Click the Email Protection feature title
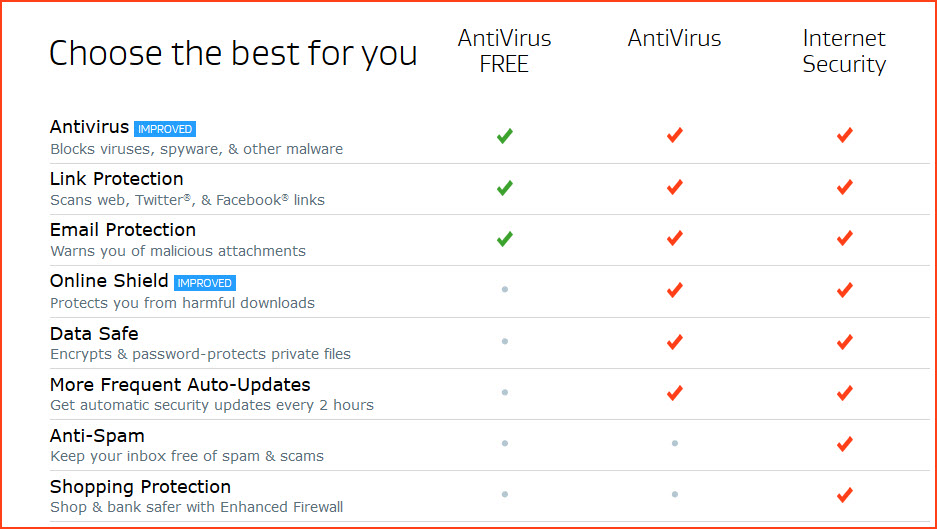The height and width of the screenshot is (529, 937). (x=123, y=230)
